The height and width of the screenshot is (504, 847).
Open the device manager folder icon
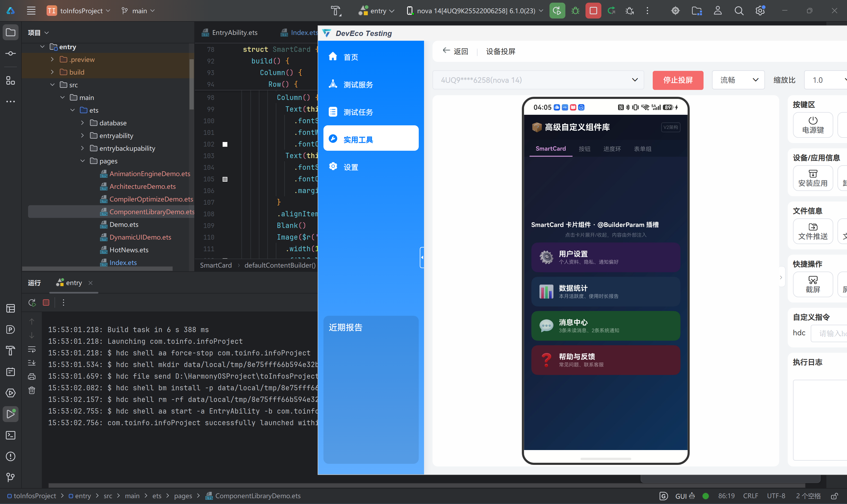coord(697,11)
